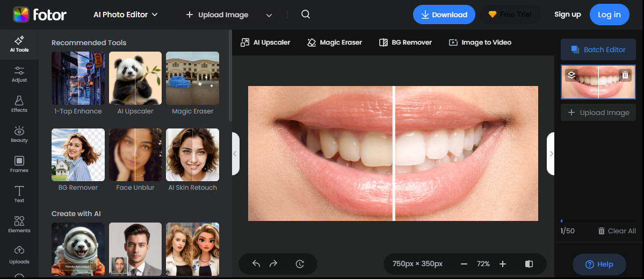Undo the last edit
Viewport: 644px width, 279px height.
[256, 263]
